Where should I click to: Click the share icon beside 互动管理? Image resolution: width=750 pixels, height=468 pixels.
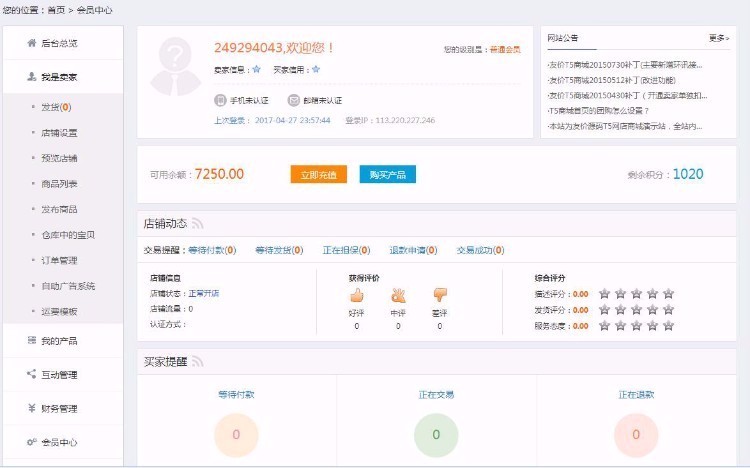click(32, 374)
